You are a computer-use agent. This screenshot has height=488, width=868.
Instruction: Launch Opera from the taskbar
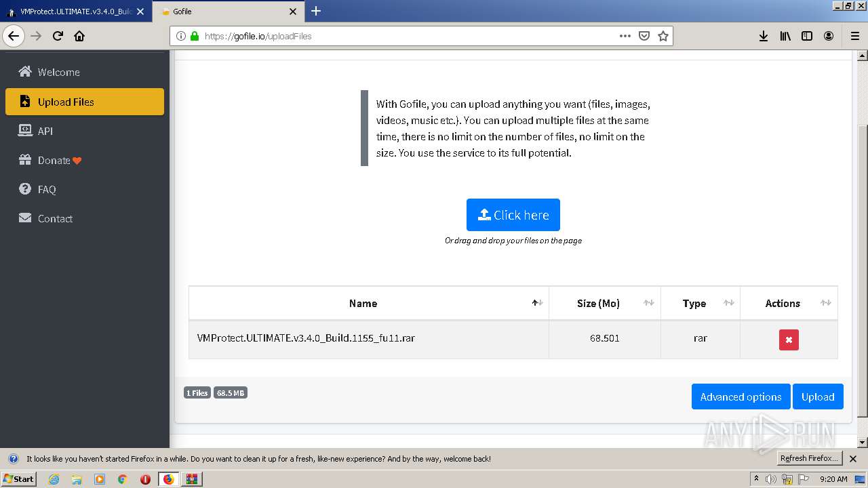click(145, 479)
